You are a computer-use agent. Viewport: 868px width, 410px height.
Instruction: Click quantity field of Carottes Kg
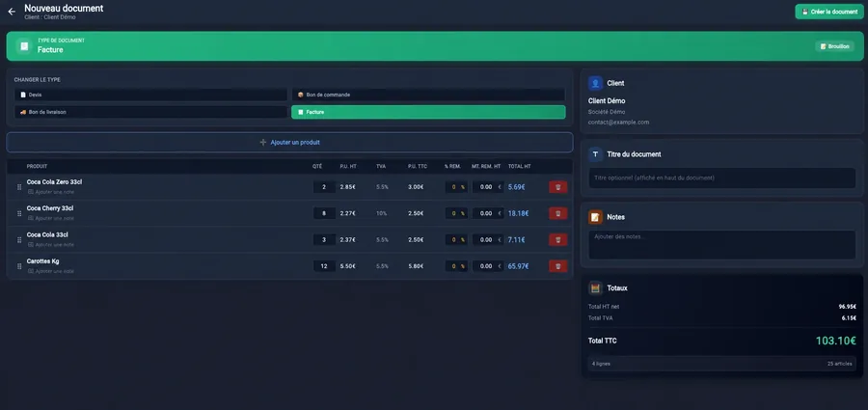click(x=324, y=266)
